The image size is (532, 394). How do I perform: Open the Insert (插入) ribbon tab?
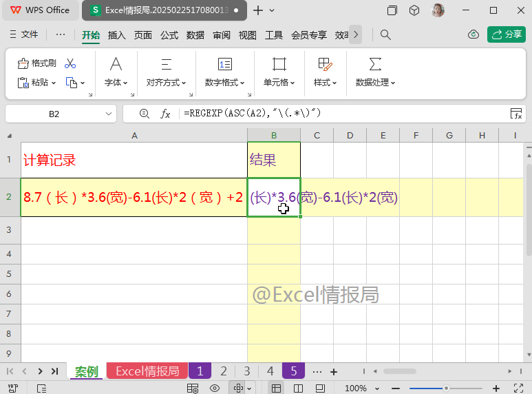tap(117, 35)
